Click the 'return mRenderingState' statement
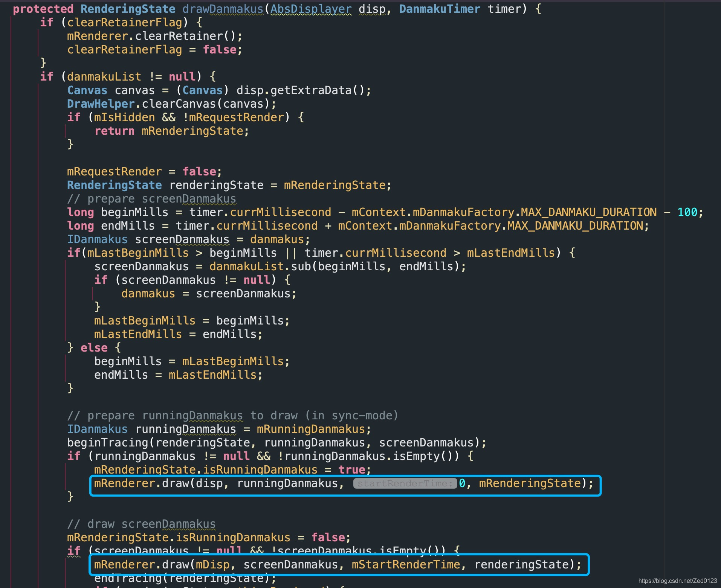 pos(171,131)
